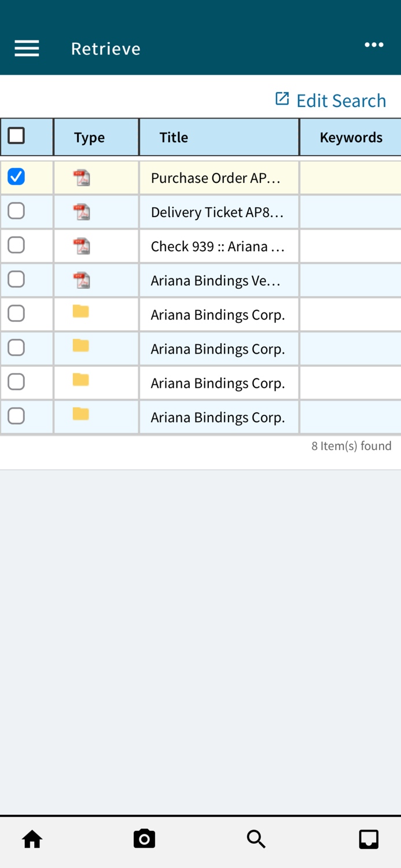
Task: Enable the Ariana Bindings Ve... row checkbox
Action: click(17, 279)
